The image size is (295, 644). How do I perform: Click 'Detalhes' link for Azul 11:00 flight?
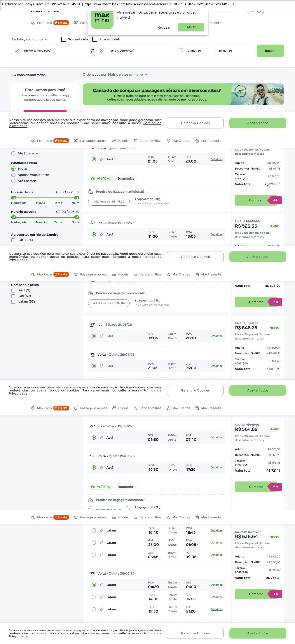(216, 234)
